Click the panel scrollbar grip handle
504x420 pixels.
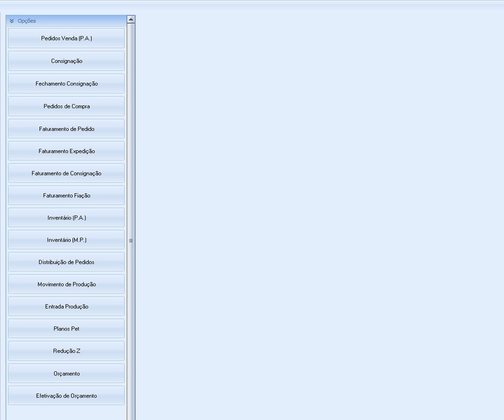click(131, 240)
